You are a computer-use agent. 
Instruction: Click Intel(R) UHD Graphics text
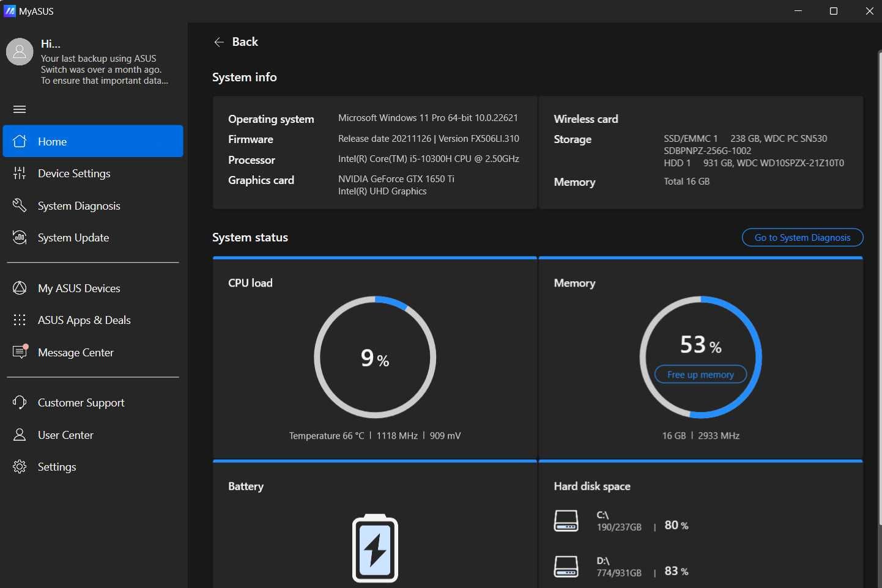coord(382,191)
